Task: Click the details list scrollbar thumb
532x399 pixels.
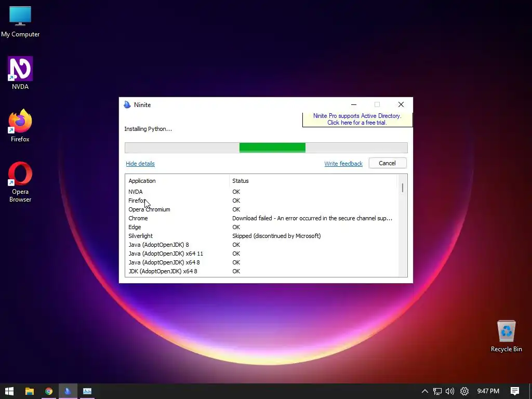Action: point(403,188)
